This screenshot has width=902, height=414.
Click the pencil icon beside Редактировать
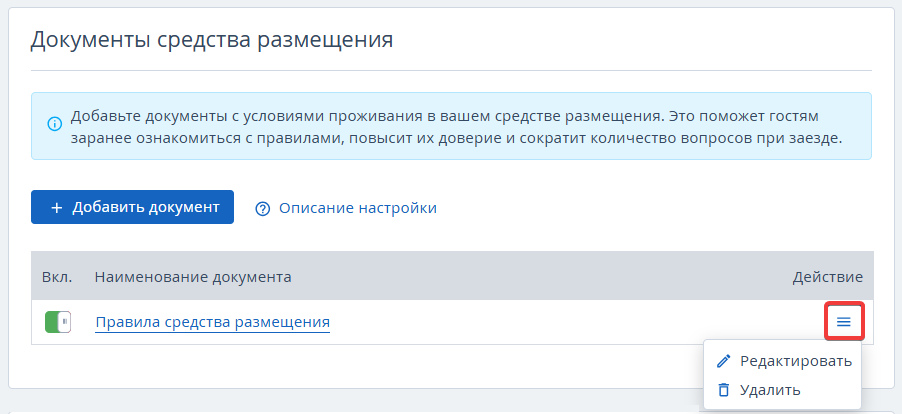(x=725, y=361)
